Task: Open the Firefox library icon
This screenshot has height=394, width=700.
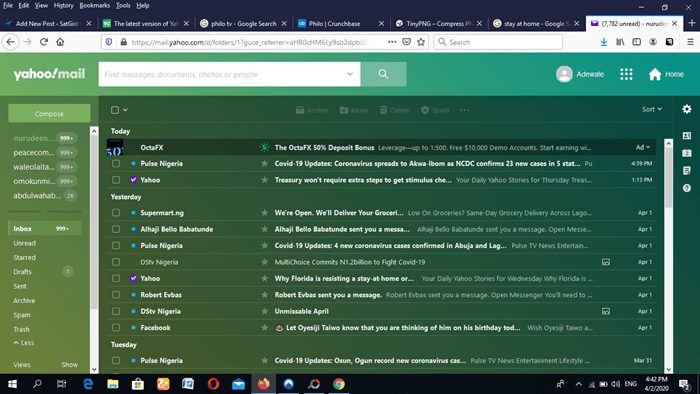Action: pyautogui.click(x=620, y=42)
